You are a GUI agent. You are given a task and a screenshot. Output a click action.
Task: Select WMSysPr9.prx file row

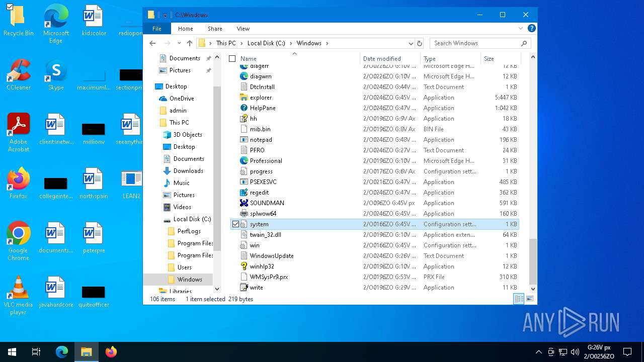[x=374, y=277]
